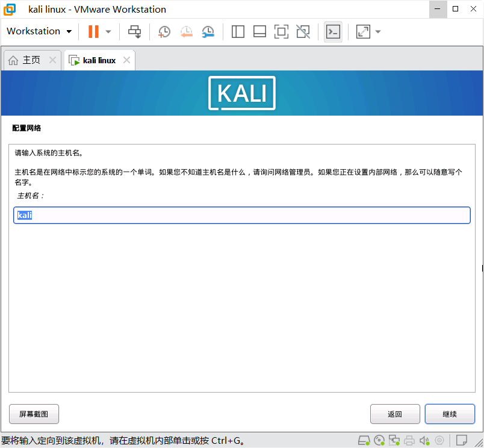Click the 请输入系统的主机名。 text
The image size is (484, 448).
coord(49,153)
